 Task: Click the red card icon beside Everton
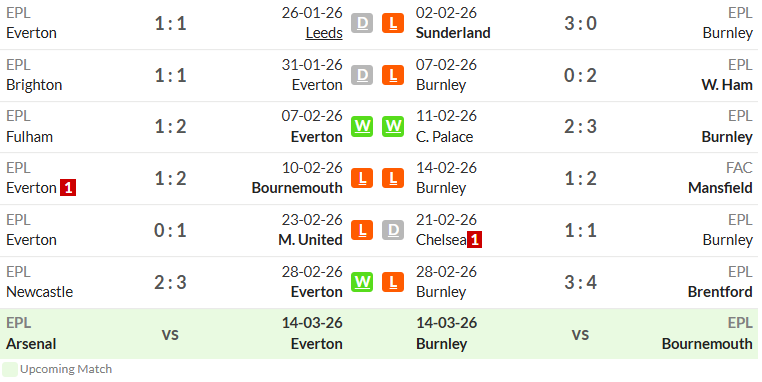tap(68, 188)
